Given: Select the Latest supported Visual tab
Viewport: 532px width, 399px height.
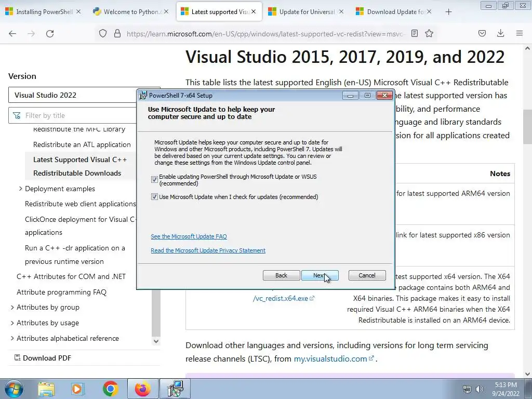Looking at the screenshot, I should 219,11.
